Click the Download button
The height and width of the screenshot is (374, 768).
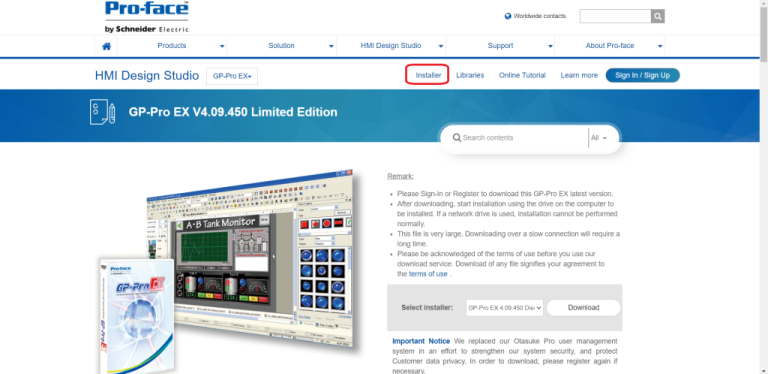click(x=583, y=307)
